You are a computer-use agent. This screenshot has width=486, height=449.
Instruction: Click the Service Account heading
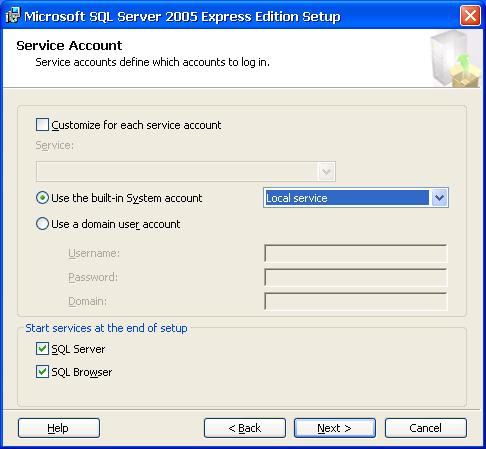(69, 45)
